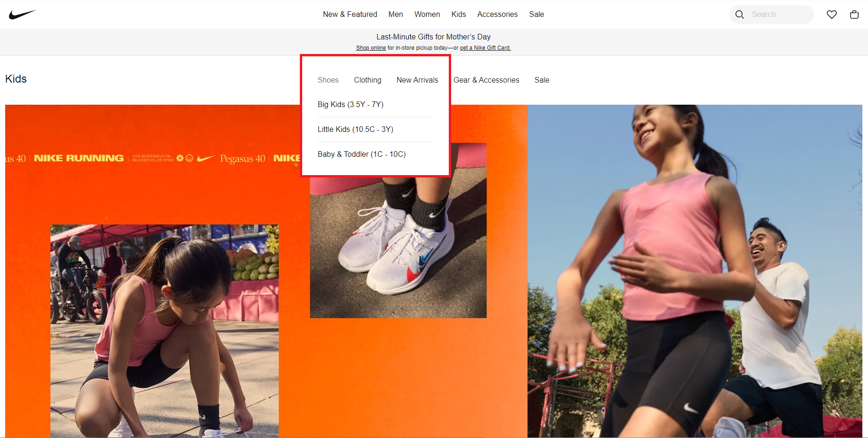Open the Kids menu in the navbar

[x=458, y=14]
